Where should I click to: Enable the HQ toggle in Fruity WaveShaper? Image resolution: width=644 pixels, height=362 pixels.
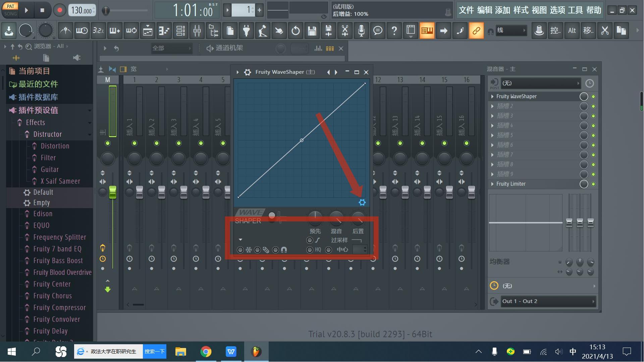pos(310,250)
